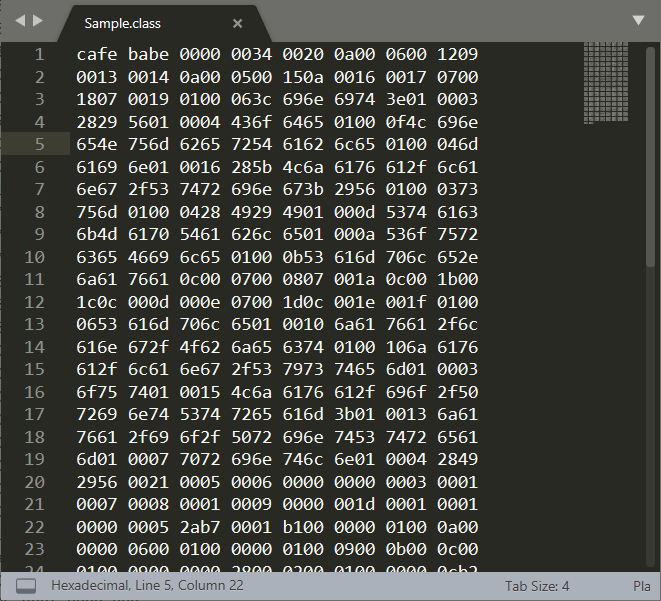Click hex word 106a on line 14

coord(406,347)
